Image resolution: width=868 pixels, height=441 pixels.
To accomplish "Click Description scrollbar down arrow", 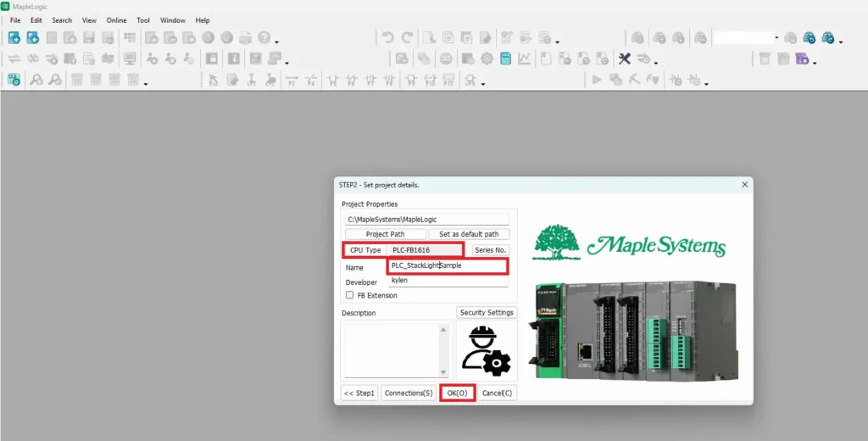I will [442, 371].
